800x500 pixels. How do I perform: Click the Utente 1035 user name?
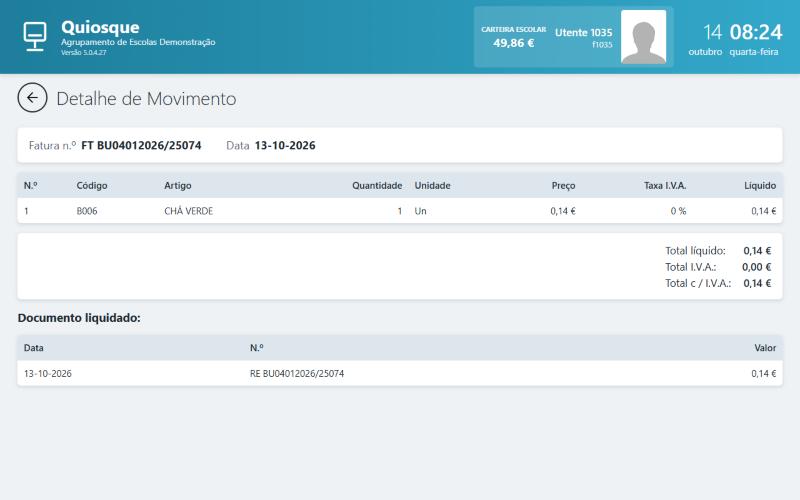pos(583,32)
